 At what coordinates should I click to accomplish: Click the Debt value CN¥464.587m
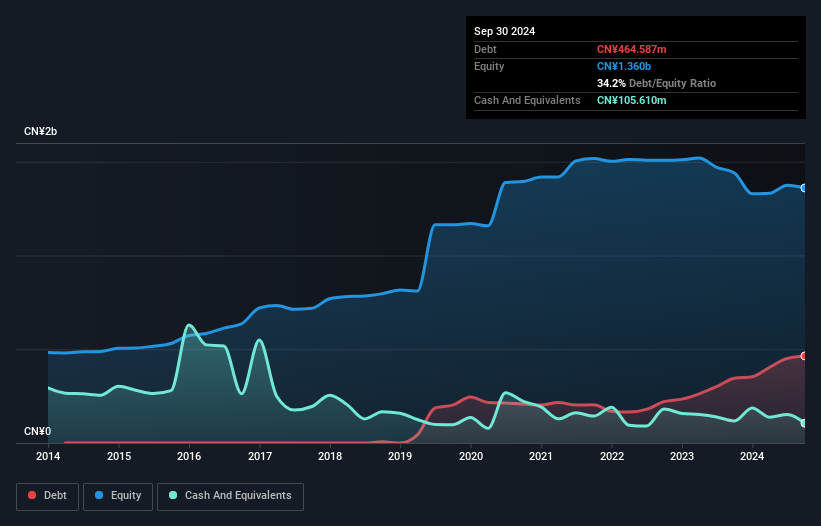point(631,49)
